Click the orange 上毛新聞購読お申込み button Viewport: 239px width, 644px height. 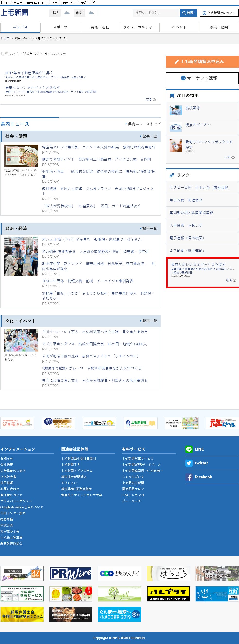point(202,61)
